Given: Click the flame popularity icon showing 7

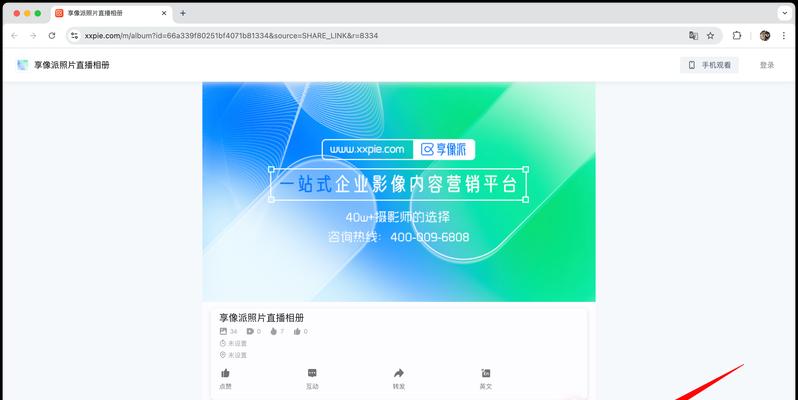Looking at the screenshot, I should tap(273, 331).
